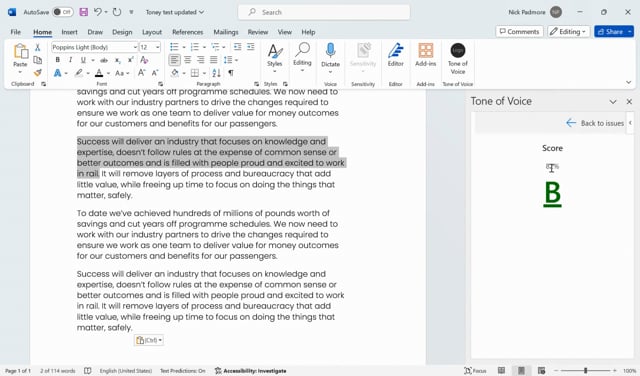
Task: Click the Sort button
Action: (216, 73)
